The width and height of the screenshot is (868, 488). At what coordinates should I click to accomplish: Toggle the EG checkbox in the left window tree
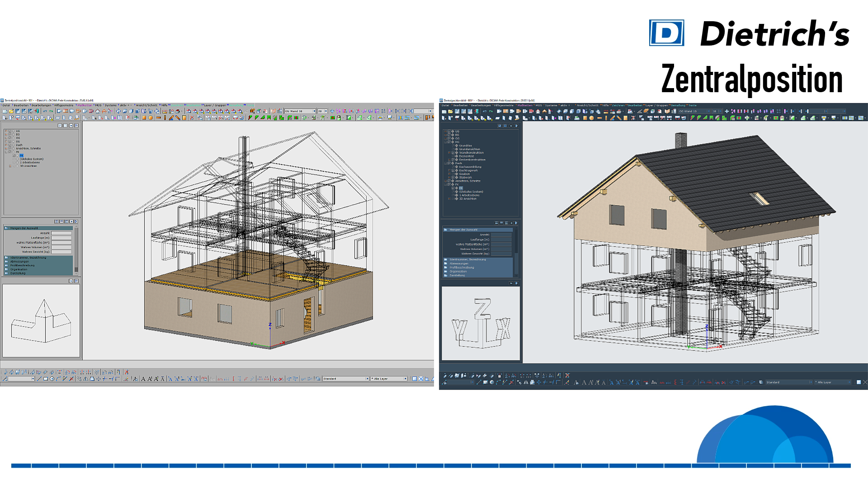tap(10, 134)
